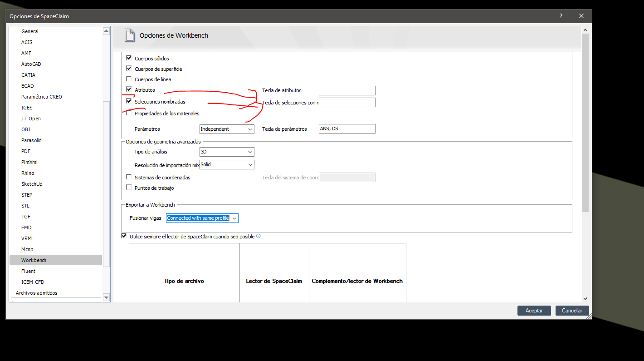Click the right panel scroll-up arrow

(585, 30)
